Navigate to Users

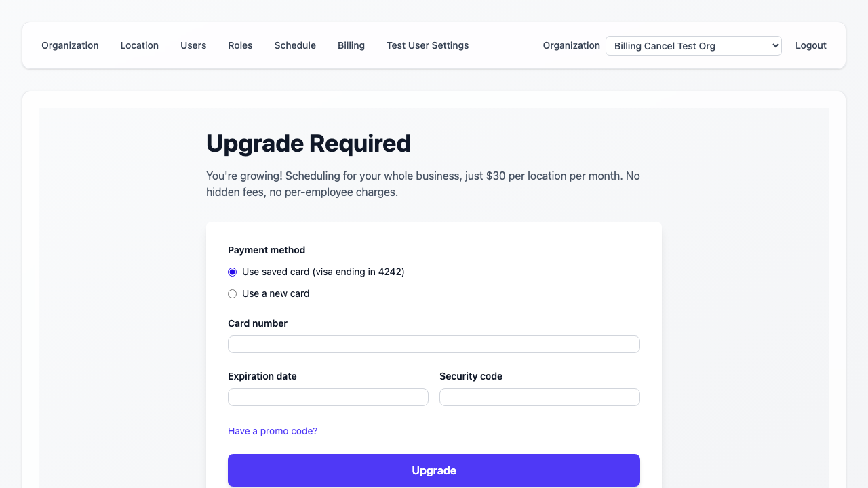click(x=193, y=45)
